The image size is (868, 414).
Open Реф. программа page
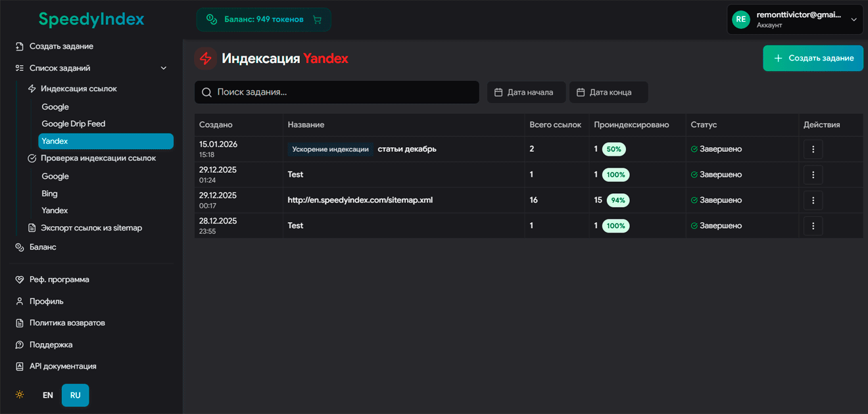(x=59, y=280)
